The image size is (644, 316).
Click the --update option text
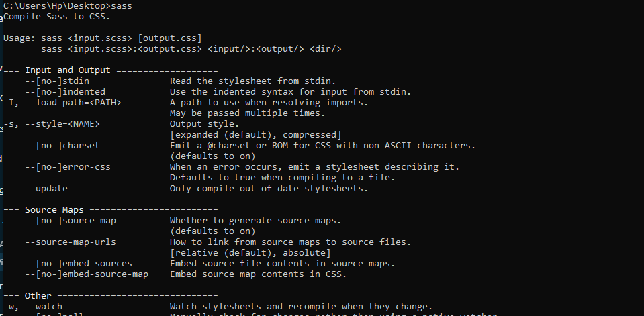tap(46, 189)
